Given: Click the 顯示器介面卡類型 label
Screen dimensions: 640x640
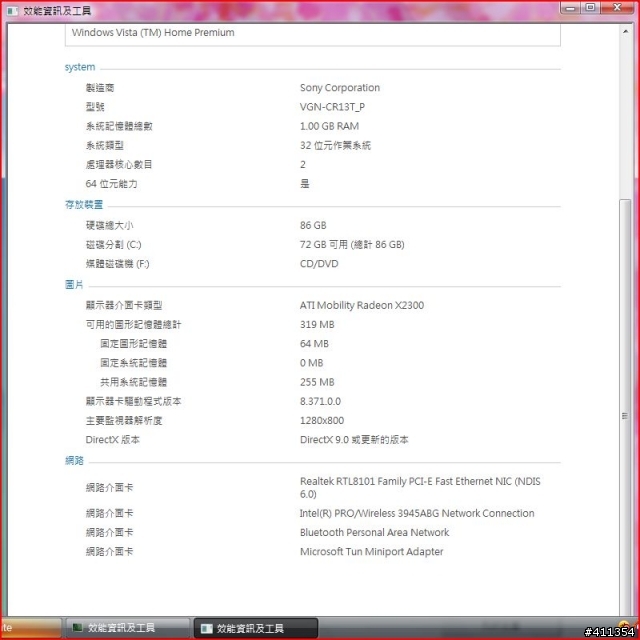Looking at the screenshot, I should pos(124,305).
